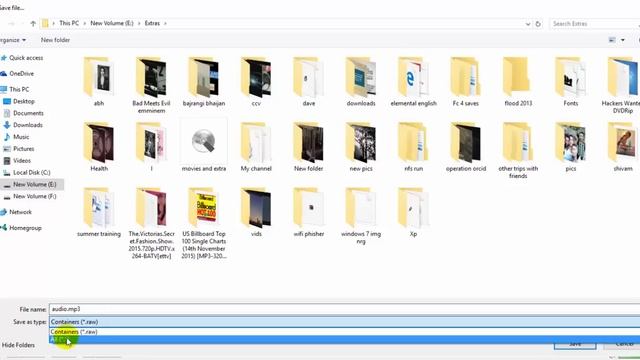The height and width of the screenshot is (360, 640).
Task: Click Extras in breadcrumb path
Action: pyautogui.click(x=152, y=23)
